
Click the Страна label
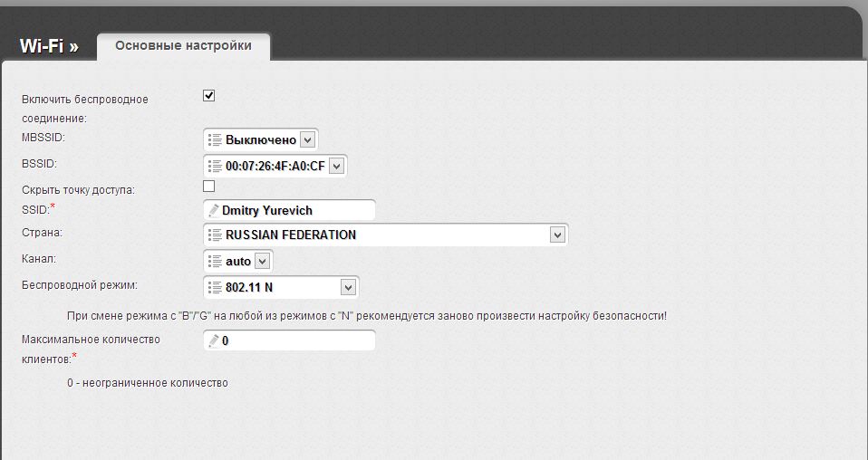click(x=42, y=233)
